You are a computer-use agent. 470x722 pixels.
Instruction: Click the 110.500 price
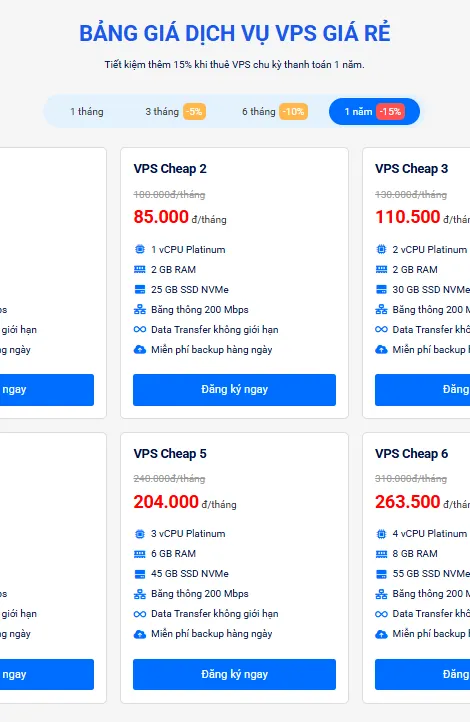pyautogui.click(x=408, y=217)
